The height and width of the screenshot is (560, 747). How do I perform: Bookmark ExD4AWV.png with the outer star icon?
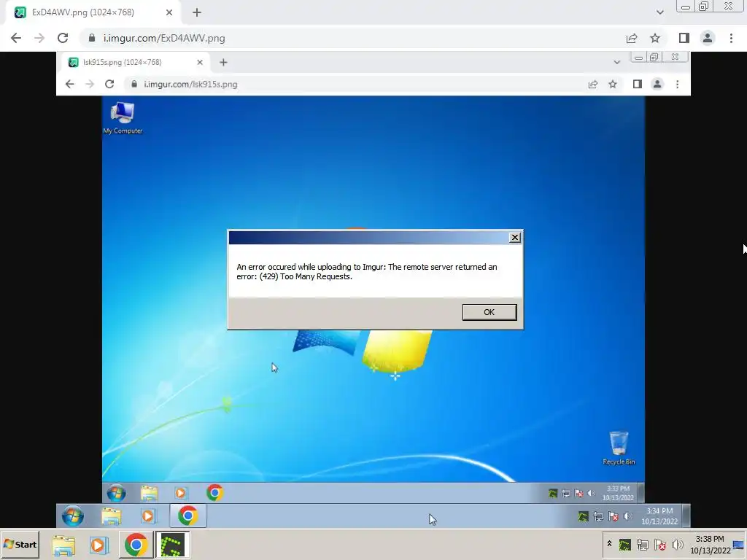click(x=655, y=38)
